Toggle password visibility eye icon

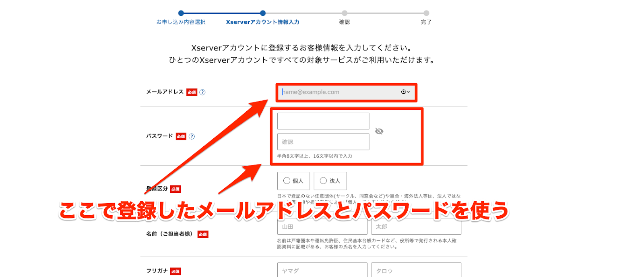pyautogui.click(x=379, y=131)
